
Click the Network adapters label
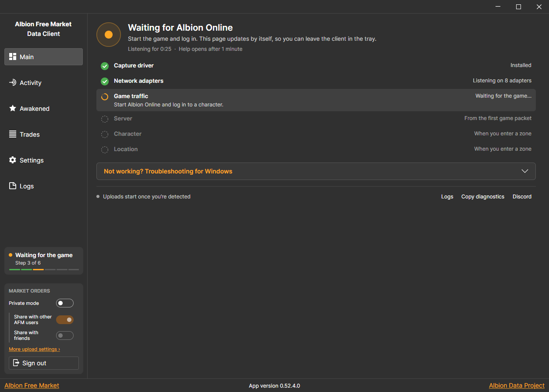coord(138,81)
